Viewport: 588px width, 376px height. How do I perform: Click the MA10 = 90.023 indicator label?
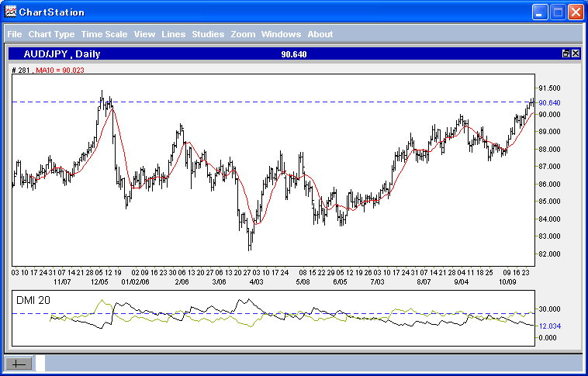(60, 69)
